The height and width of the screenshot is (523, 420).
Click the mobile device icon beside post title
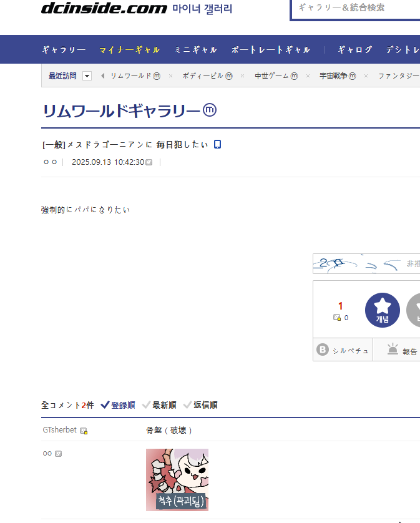click(217, 145)
